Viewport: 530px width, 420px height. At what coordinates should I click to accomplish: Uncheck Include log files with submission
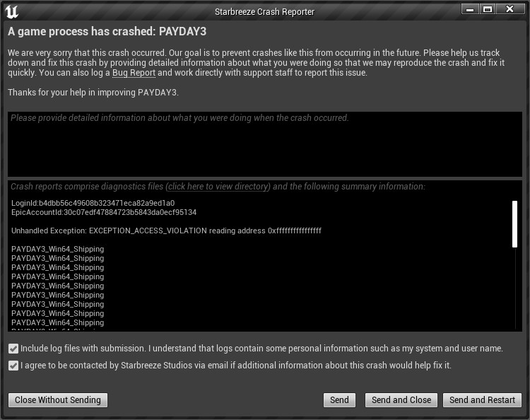pos(13,349)
